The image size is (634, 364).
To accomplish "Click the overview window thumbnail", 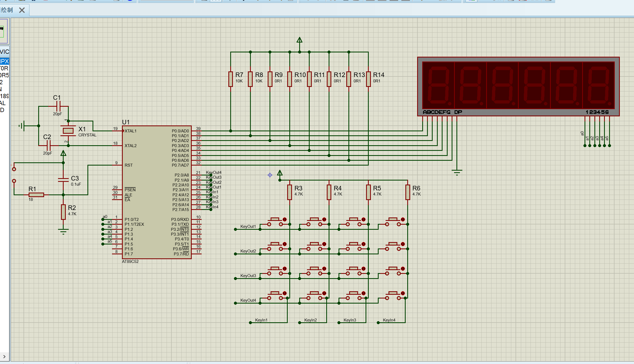I will pos(4,31).
